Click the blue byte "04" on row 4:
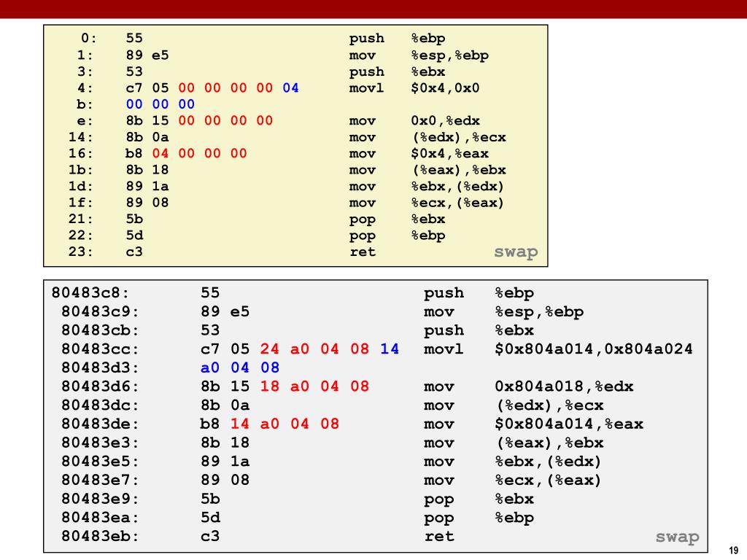 tap(290, 88)
